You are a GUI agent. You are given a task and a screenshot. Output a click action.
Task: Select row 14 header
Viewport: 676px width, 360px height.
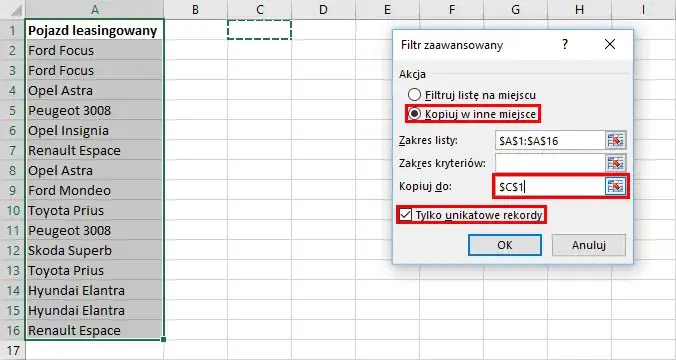13,291
